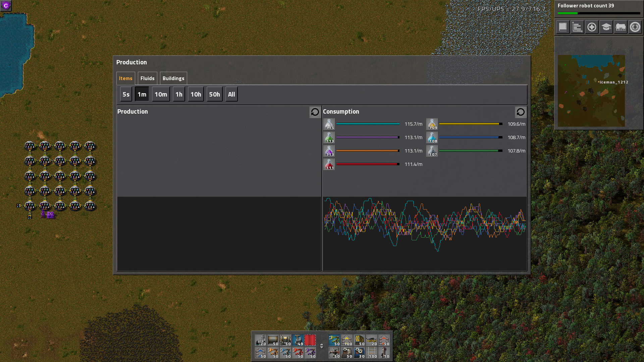644x362 pixels.
Task: Open the achievements laurel gear icon
Action: click(635, 27)
